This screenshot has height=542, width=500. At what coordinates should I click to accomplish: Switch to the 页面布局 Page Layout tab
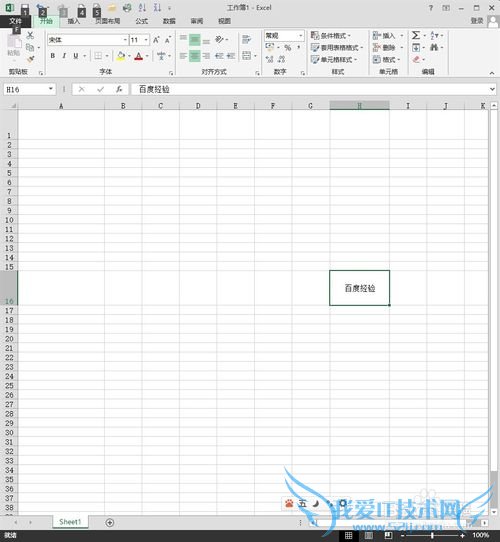(108, 21)
